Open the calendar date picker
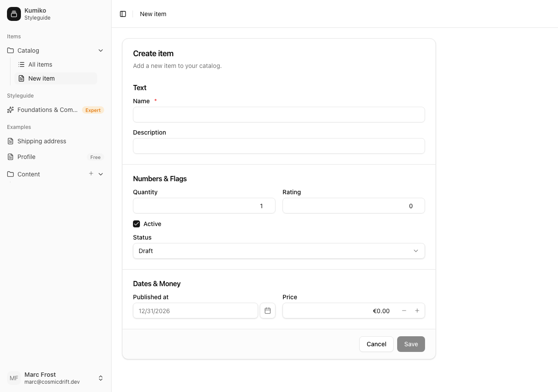 tap(268, 311)
